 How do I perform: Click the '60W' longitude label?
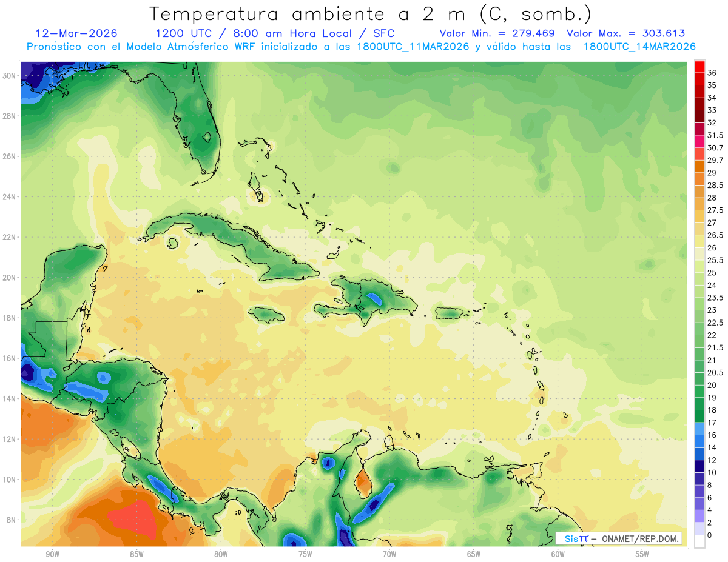pos(558,554)
